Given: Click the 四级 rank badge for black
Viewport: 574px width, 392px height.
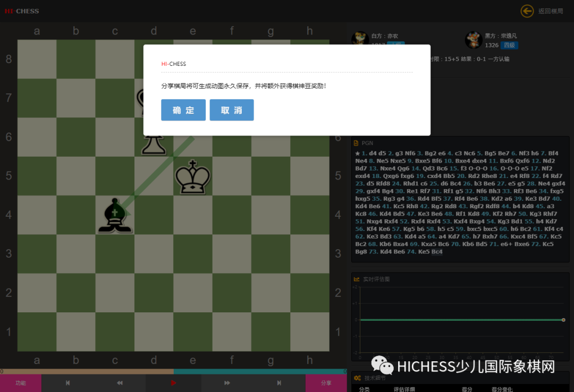Looking at the screenshot, I should [x=509, y=45].
